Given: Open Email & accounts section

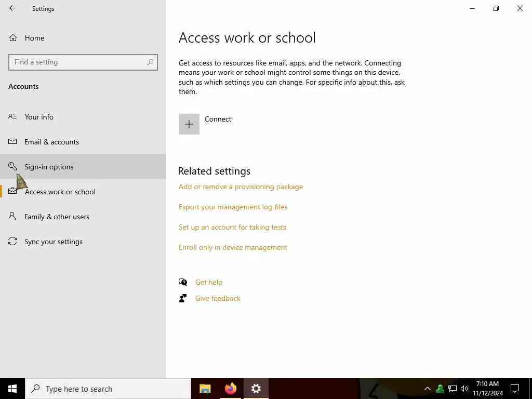Looking at the screenshot, I should [x=83, y=142].
